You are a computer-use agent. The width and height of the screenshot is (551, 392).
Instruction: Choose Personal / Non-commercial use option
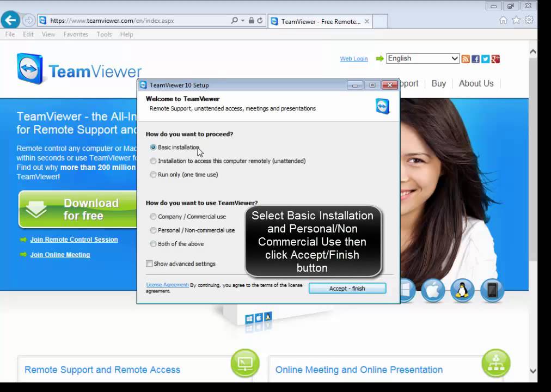(x=153, y=230)
